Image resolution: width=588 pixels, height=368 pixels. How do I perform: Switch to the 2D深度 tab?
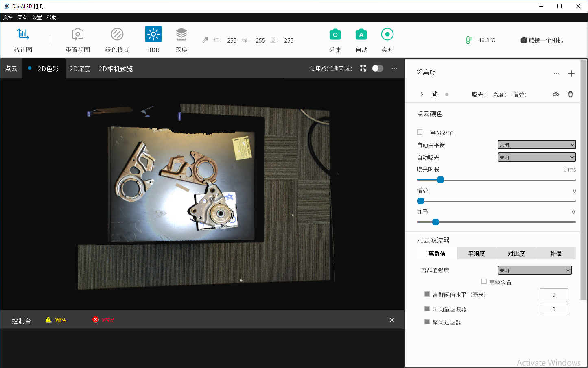pyautogui.click(x=80, y=69)
